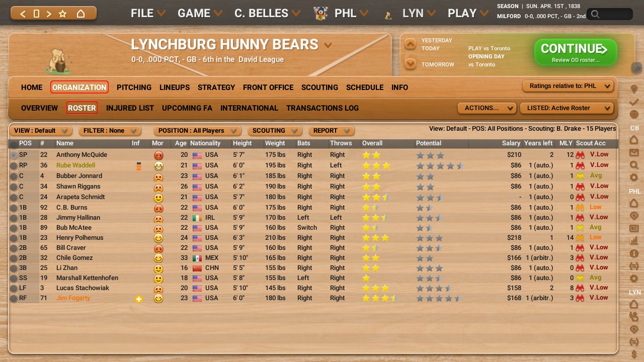Open the home icon under PHL in sidebar
The image size is (644, 362).
(x=634, y=203)
